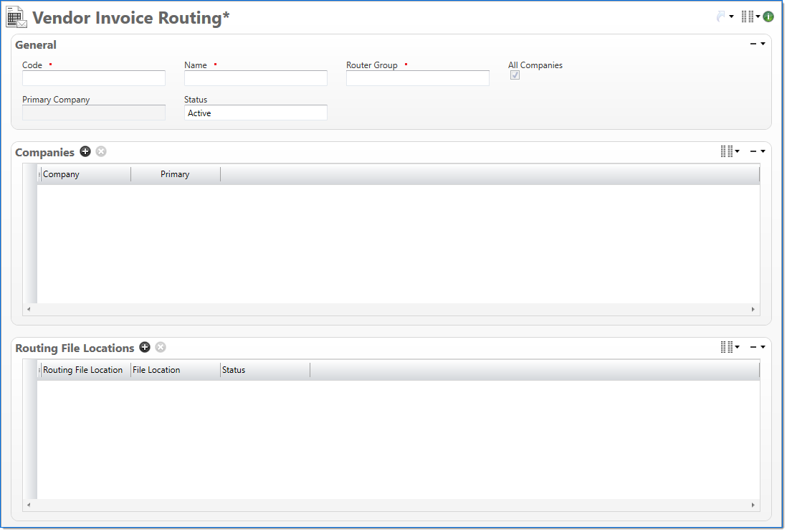
Task: Click the page-level column layout icon
Action: pyautogui.click(x=749, y=16)
